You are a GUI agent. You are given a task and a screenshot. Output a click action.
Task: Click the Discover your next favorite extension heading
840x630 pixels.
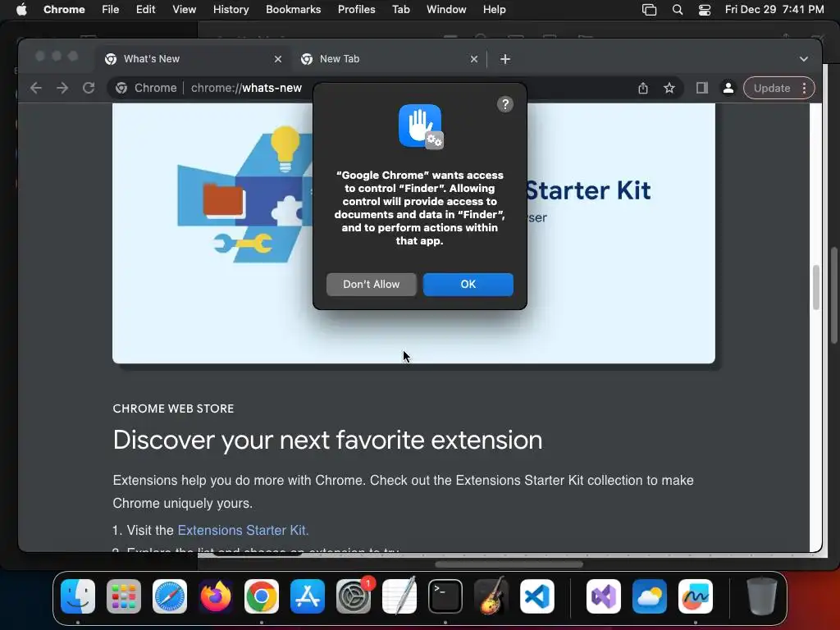[327, 440]
